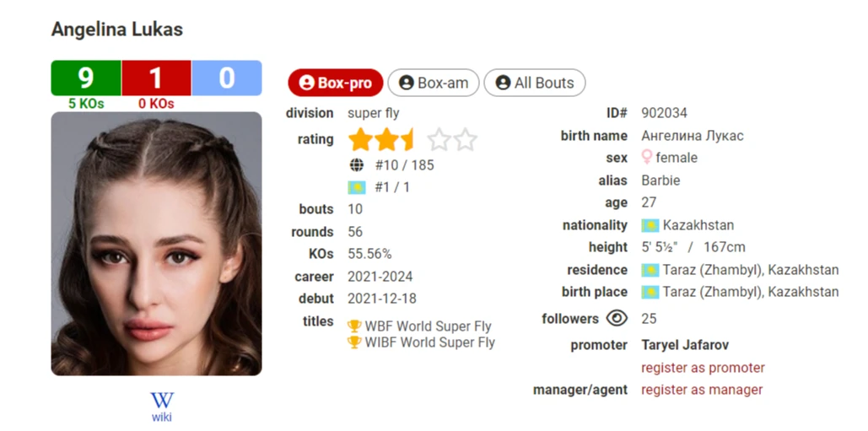
Task: Switch to the Box-am tab
Action: tap(434, 83)
